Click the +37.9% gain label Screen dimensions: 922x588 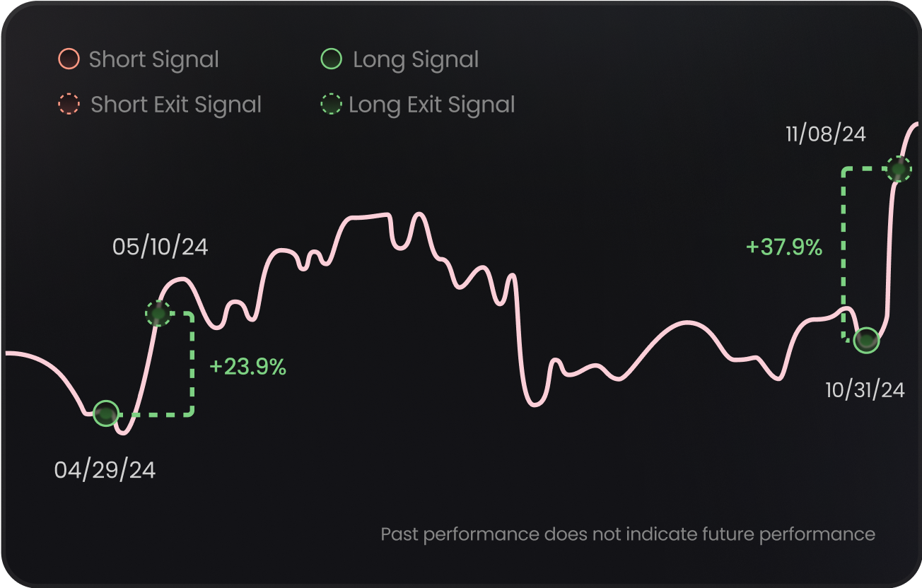784,247
